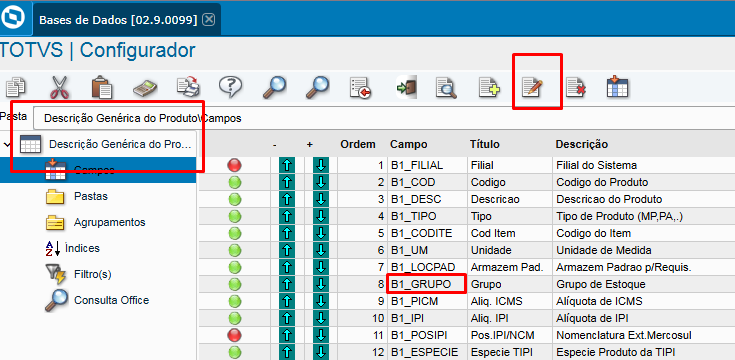Open Help via the question mark icon
Viewport: 735px width, 360px height.
click(x=230, y=87)
